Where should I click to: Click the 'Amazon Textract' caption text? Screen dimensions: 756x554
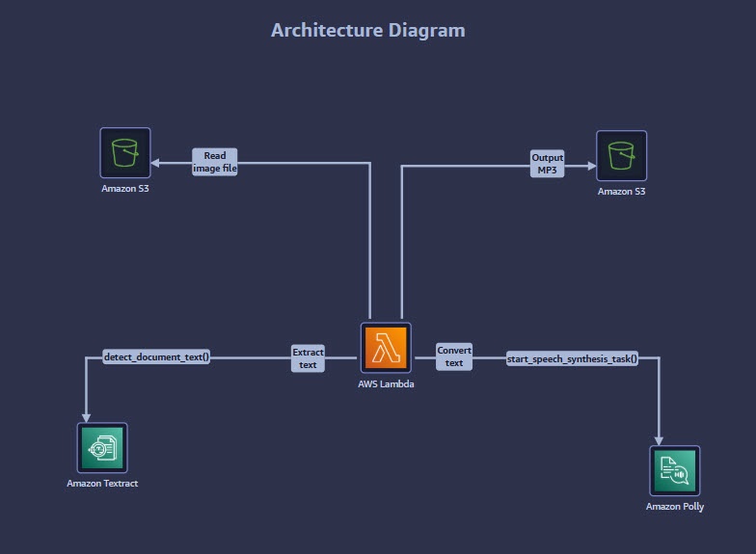click(102, 484)
